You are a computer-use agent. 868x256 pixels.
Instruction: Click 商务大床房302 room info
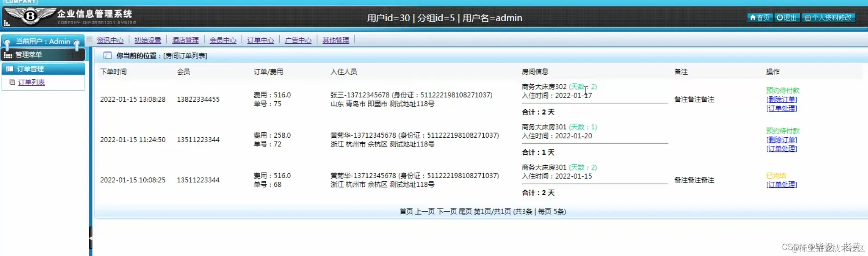point(544,87)
